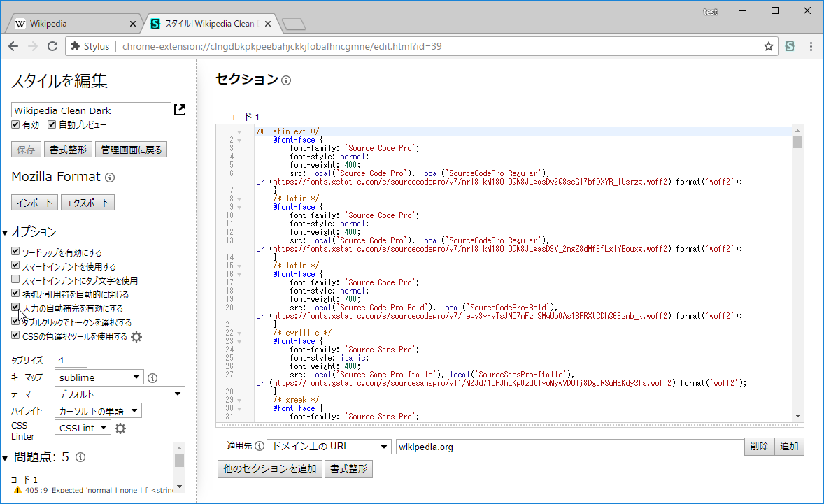Bookmark this page with star icon
This screenshot has width=824, height=504.
pos(768,46)
